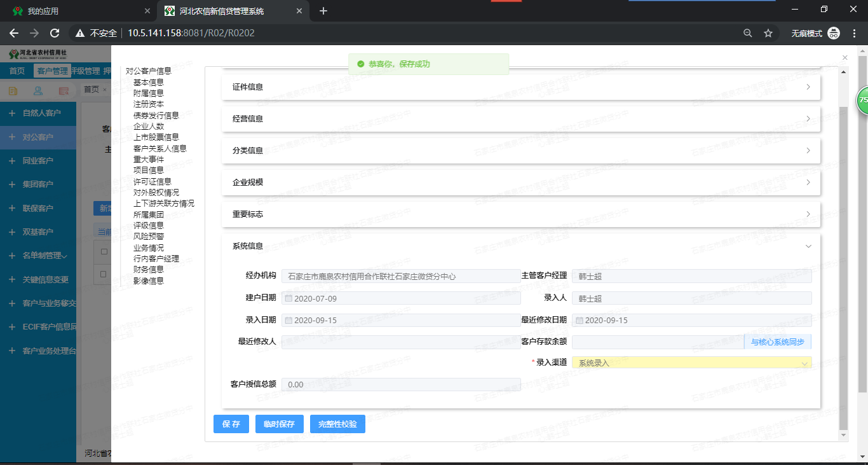Open the blue customer person toolbar icon

click(x=39, y=90)
